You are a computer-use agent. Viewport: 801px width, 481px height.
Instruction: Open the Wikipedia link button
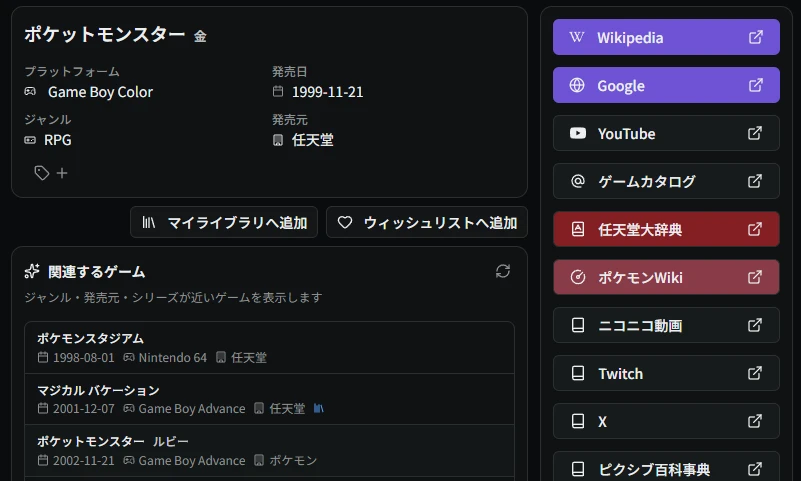point(666,37)
